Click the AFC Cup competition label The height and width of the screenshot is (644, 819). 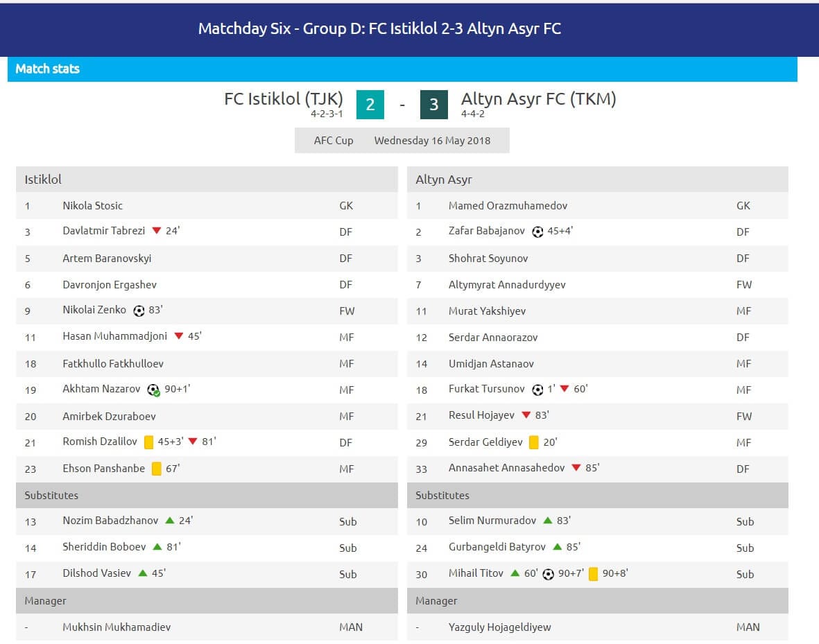tap(334, 141)
